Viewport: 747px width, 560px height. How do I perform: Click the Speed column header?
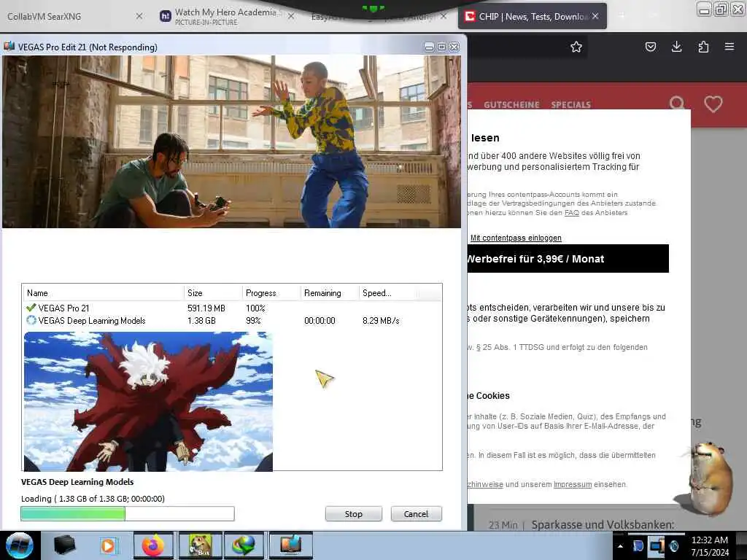click(x=388, y=293)
